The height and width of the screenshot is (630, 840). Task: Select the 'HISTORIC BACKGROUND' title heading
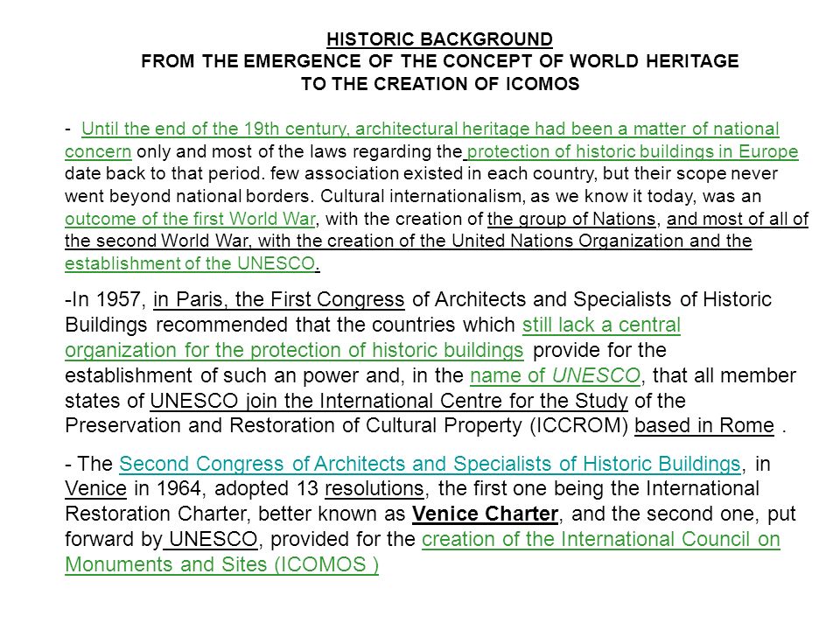[x=439, y=39]
